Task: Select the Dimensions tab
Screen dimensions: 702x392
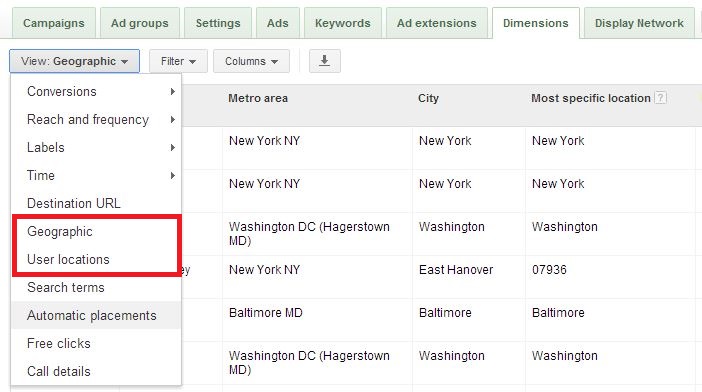Action: tap(535, 23)
